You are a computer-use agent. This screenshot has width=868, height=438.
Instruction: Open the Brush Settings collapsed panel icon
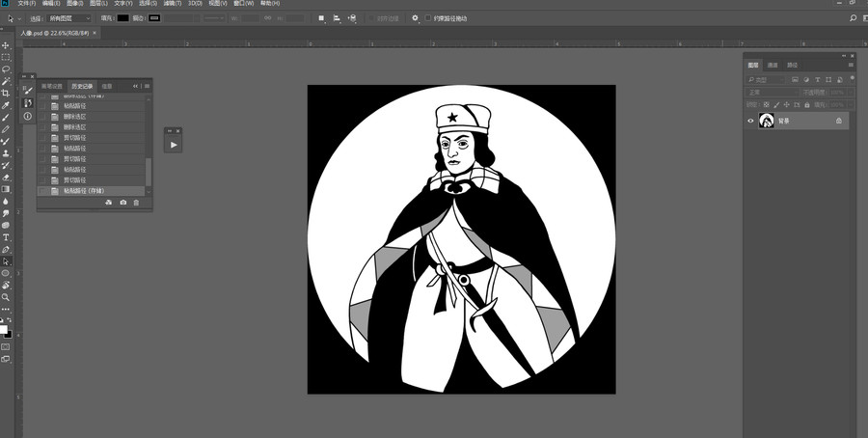tap(28, 90)
